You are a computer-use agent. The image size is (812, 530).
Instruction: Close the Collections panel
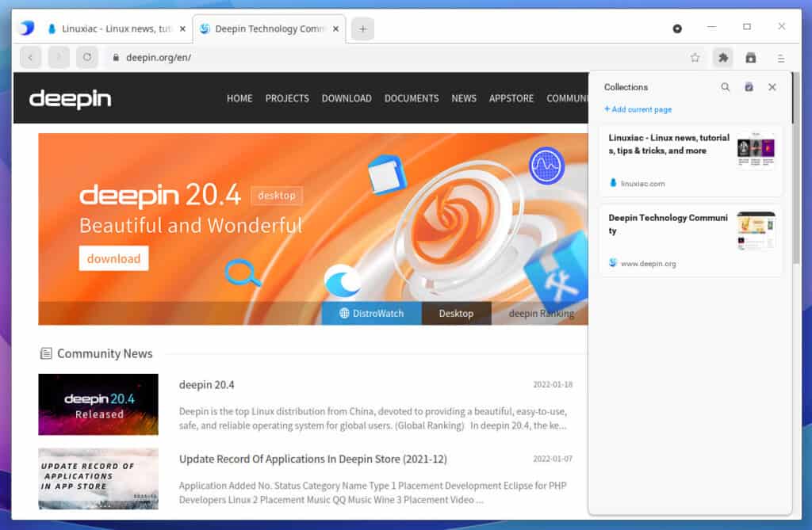772,87
